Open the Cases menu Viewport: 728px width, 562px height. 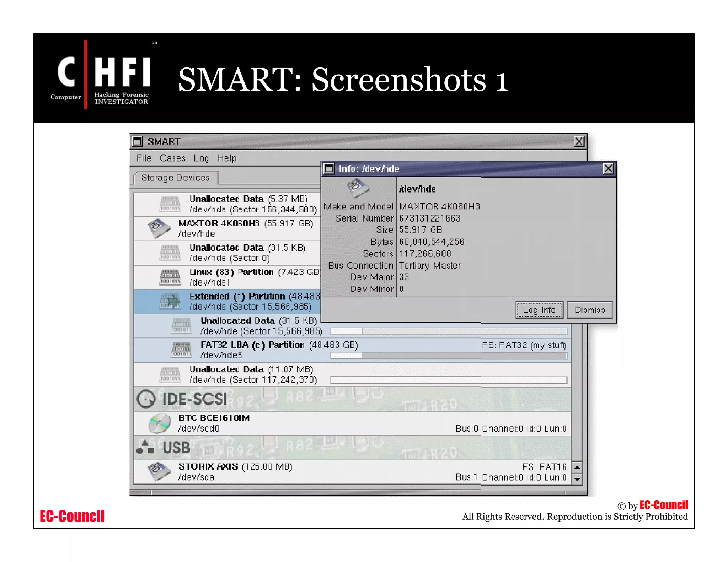[x=172, y=158]
